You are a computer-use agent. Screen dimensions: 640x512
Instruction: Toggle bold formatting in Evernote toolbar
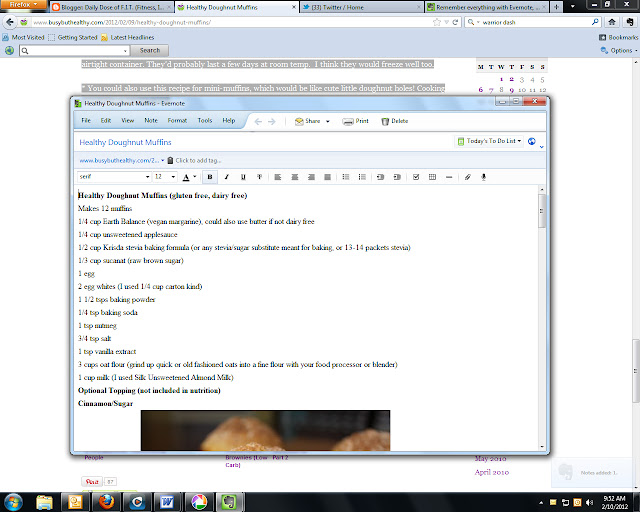pyautogui.click(x=210, y=177)
